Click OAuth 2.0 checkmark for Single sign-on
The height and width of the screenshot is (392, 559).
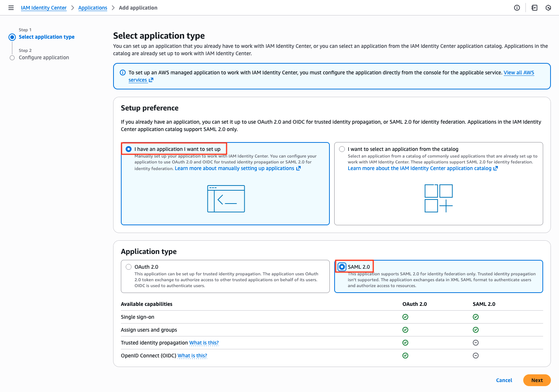[405, 317]
